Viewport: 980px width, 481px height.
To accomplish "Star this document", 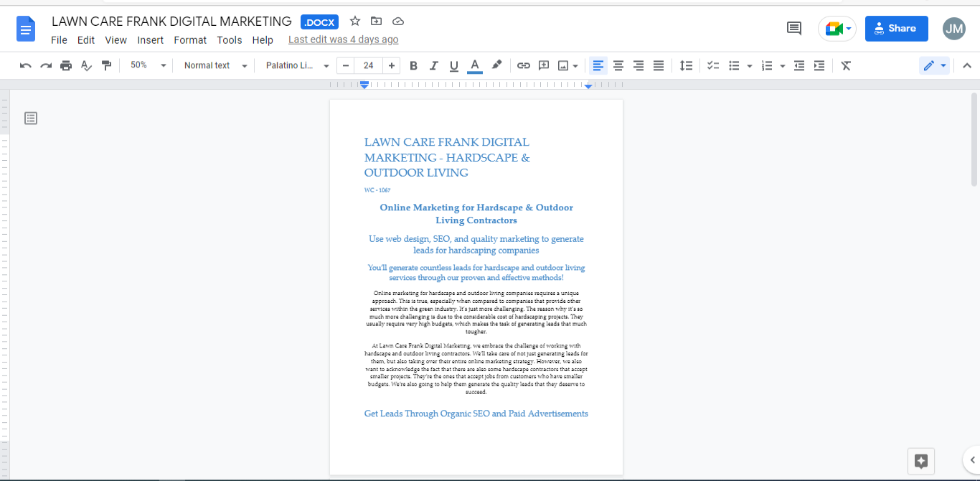I will [x=355, y=22].
